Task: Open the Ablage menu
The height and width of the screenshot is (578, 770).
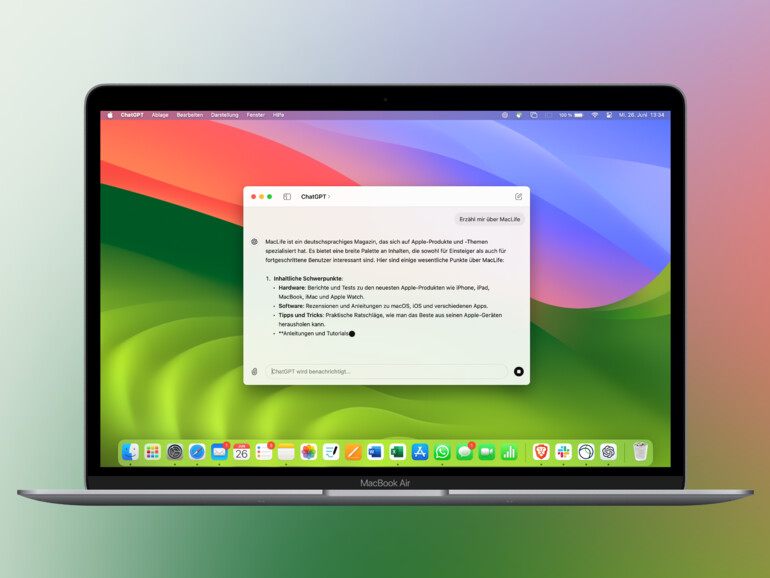Action: [x=160, y=115]
